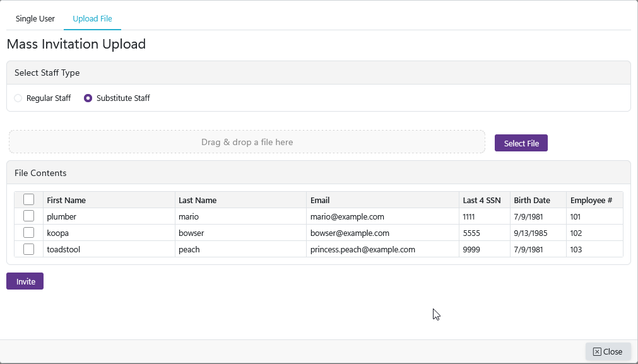This screenshot has height=364, width=638.
Task: Check the box for plumber mario row
Action: 28,216
